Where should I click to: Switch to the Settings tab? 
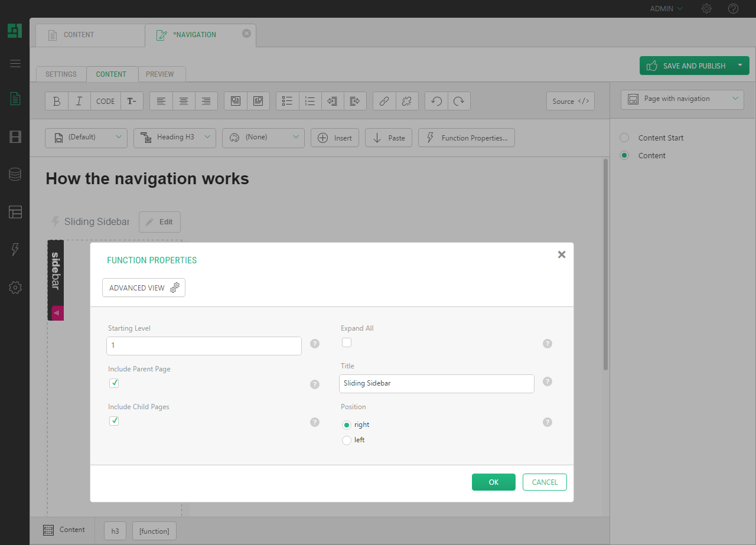click(61, 74)
